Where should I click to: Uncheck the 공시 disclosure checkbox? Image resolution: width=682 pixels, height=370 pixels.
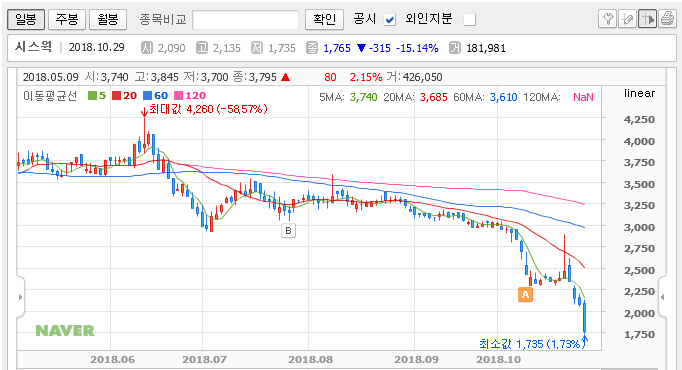[390, 20]
